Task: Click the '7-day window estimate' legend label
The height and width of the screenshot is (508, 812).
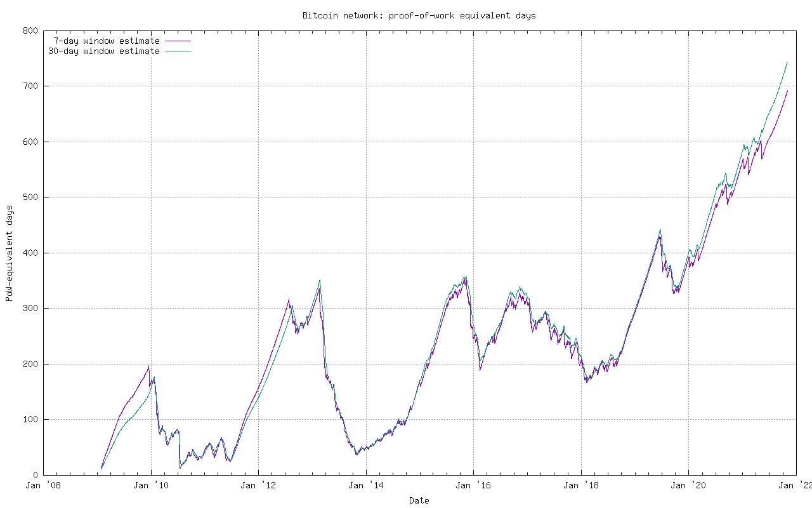Action: point(107,41)
